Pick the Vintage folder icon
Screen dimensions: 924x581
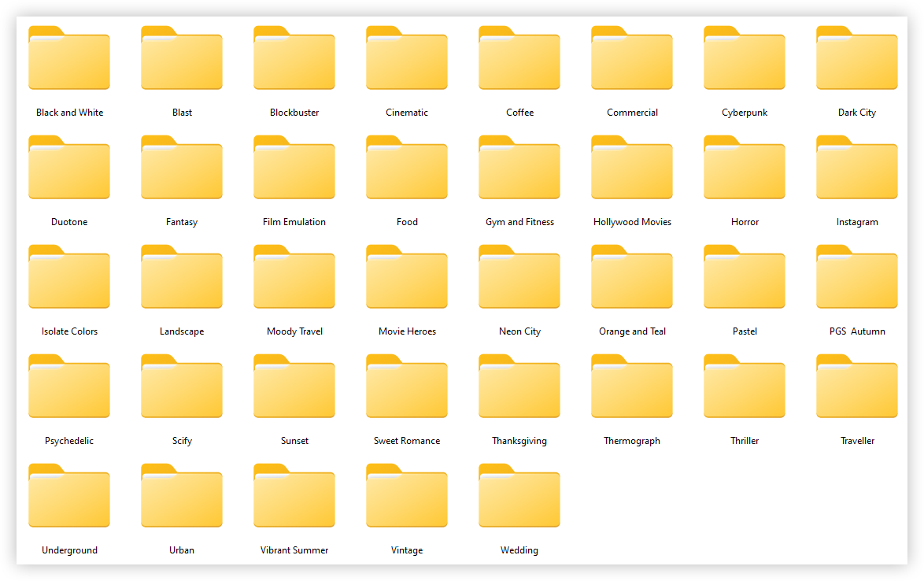click(x=407, y=496)
